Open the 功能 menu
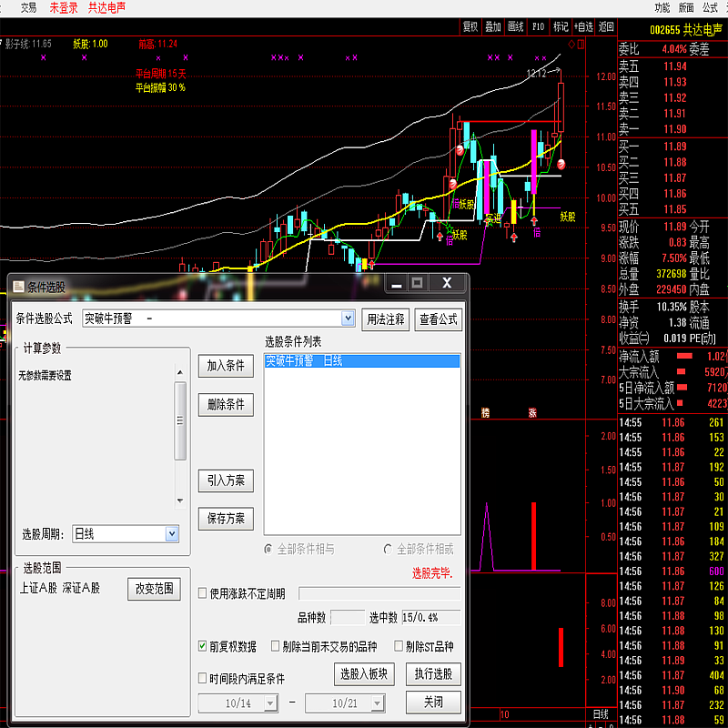 (662, 7)
